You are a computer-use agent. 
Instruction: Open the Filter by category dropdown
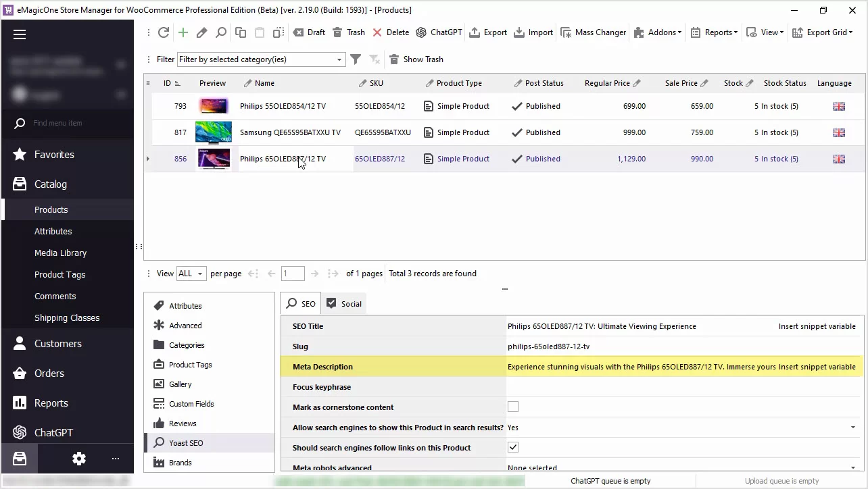[x=339, y=59]
